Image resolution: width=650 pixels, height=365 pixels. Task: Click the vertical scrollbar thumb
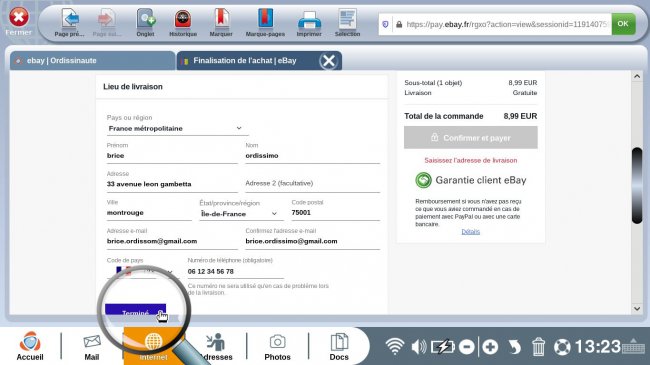coord(637,185)
